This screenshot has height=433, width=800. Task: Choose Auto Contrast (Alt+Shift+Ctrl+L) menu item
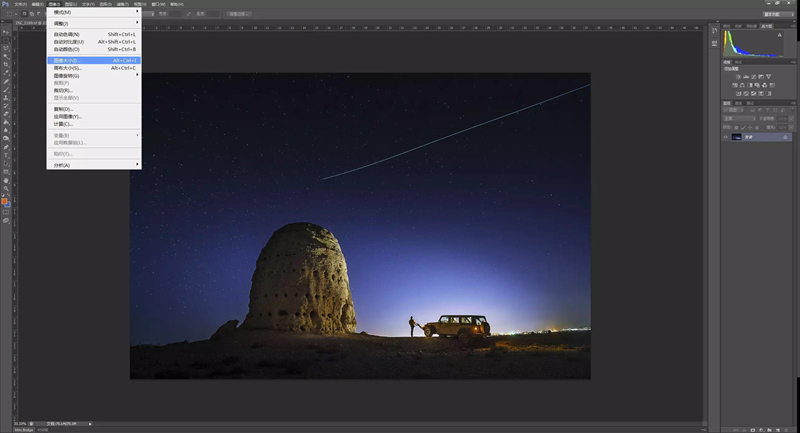(x=94, y=42)
